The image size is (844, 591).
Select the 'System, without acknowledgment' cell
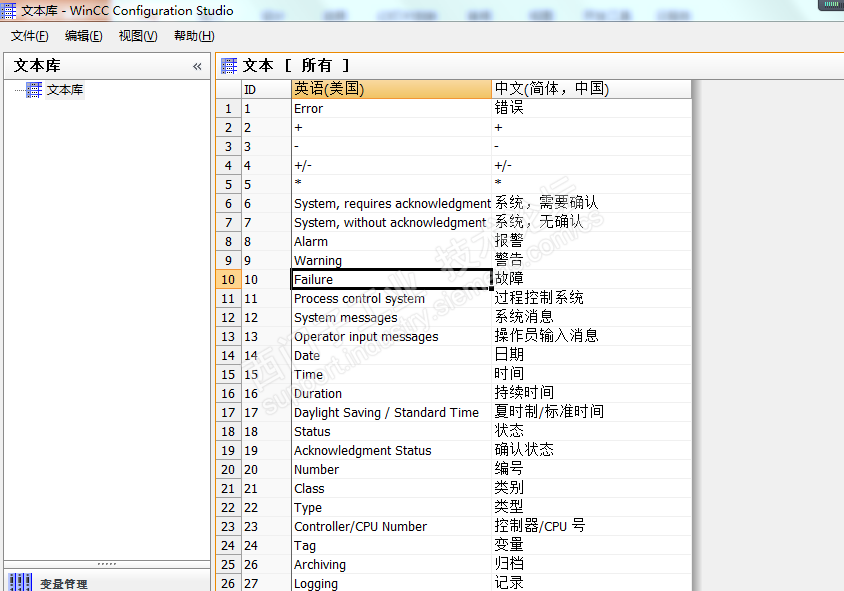pos(391,223)
